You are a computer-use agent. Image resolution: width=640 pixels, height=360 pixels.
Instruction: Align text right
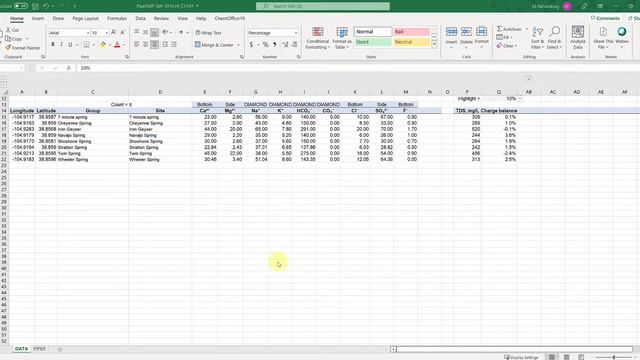click(x=154, y=44)
